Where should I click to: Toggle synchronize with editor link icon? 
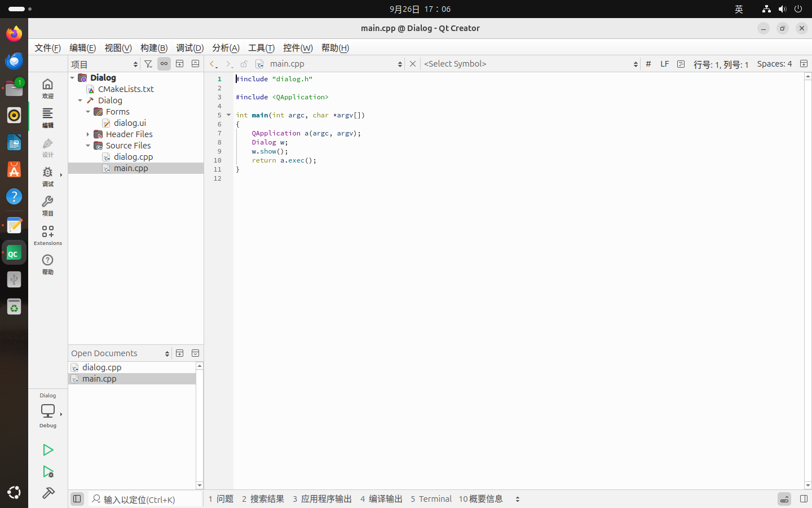click(164, 64)
